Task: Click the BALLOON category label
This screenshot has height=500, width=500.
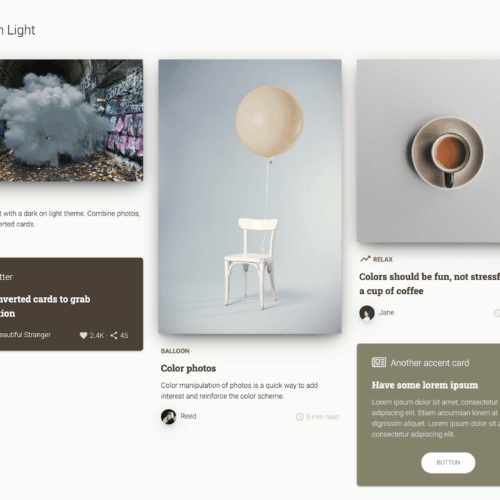Action: coord(175,351)
